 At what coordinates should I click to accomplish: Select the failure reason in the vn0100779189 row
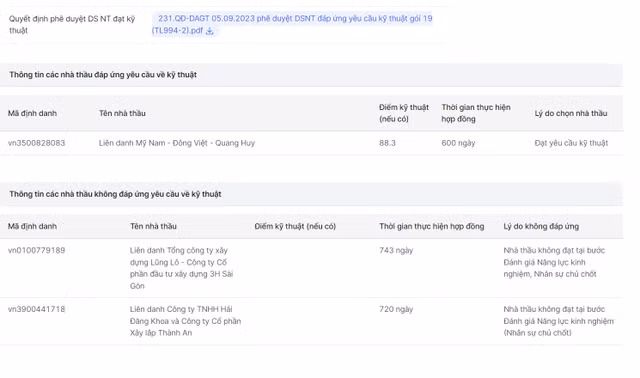(554, 262)
